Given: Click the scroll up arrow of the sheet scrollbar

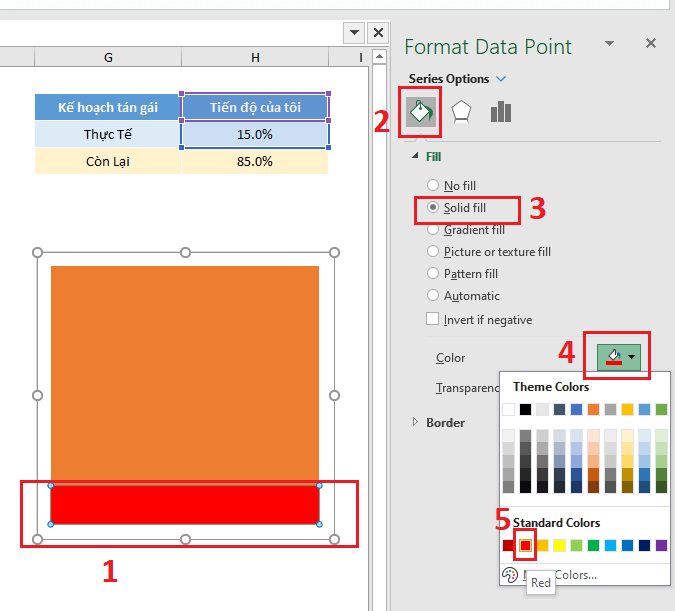Looking at the screenshot, I should click(x=379, y=57).
